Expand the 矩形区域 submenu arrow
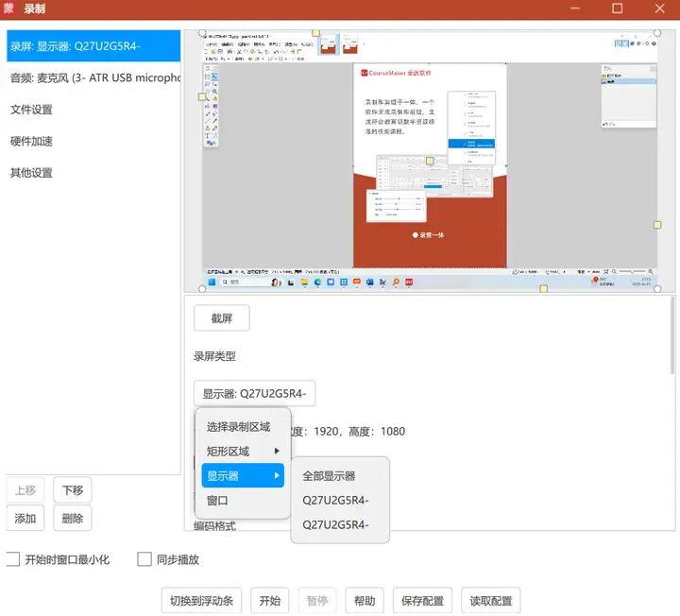Screen dimensions: 680x616 277,452
